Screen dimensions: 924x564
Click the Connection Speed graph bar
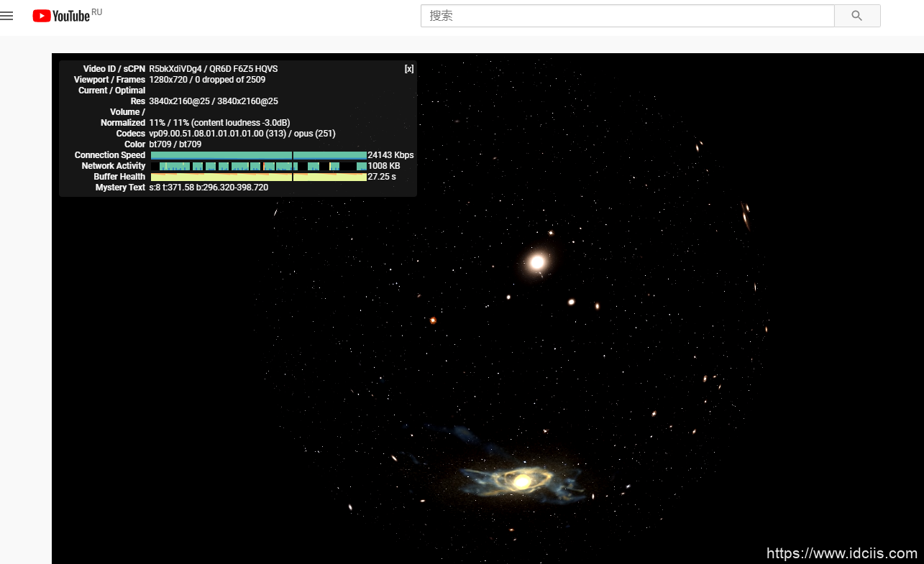[258, 155]
